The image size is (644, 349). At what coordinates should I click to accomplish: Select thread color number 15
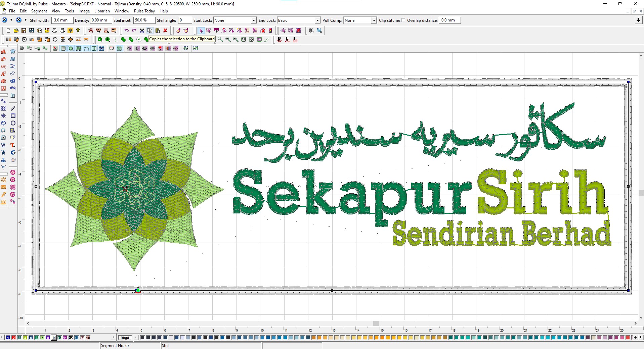[x=88, y=338]
